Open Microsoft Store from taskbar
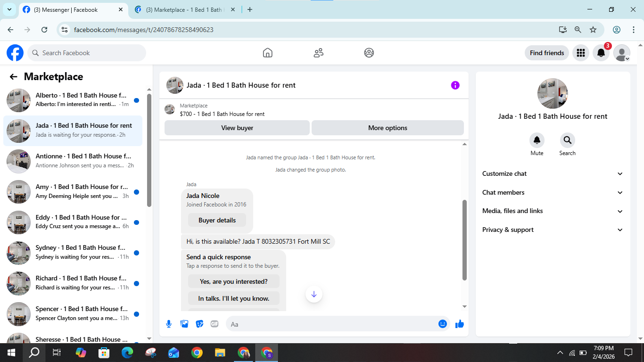The width and height of the screenshot is (644, 362). pos(104,353)
